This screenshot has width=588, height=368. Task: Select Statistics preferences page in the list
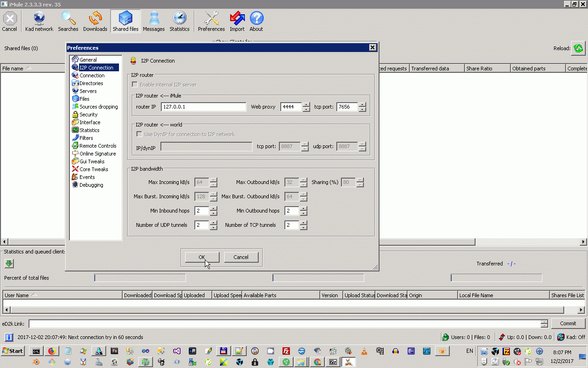point(89,130)
